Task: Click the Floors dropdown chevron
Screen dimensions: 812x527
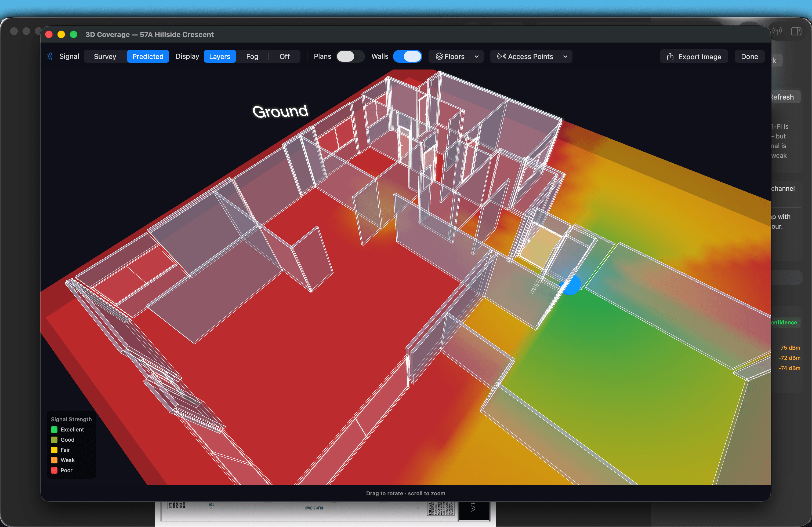Action: 476,57
